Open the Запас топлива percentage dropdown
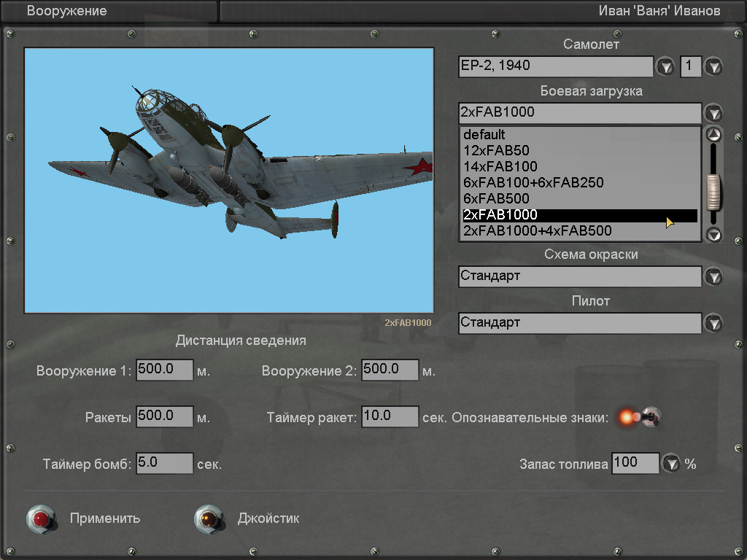 (x=670, y=463)
